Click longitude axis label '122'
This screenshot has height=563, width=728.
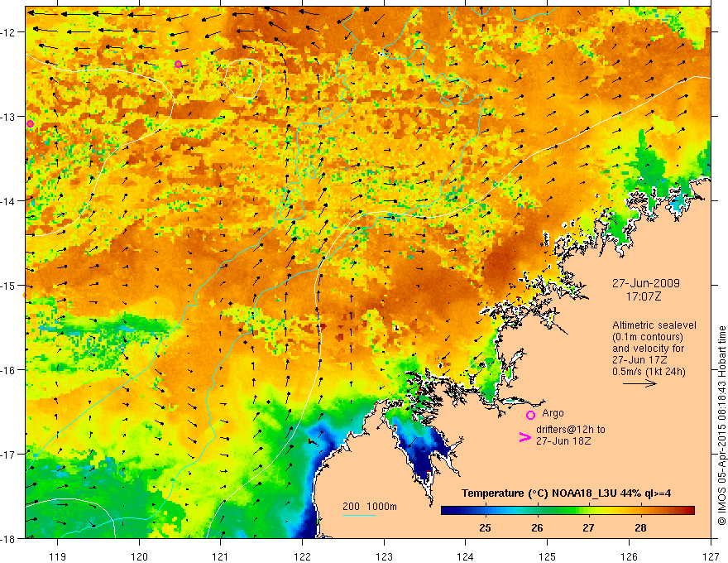(x=302, y=557)
